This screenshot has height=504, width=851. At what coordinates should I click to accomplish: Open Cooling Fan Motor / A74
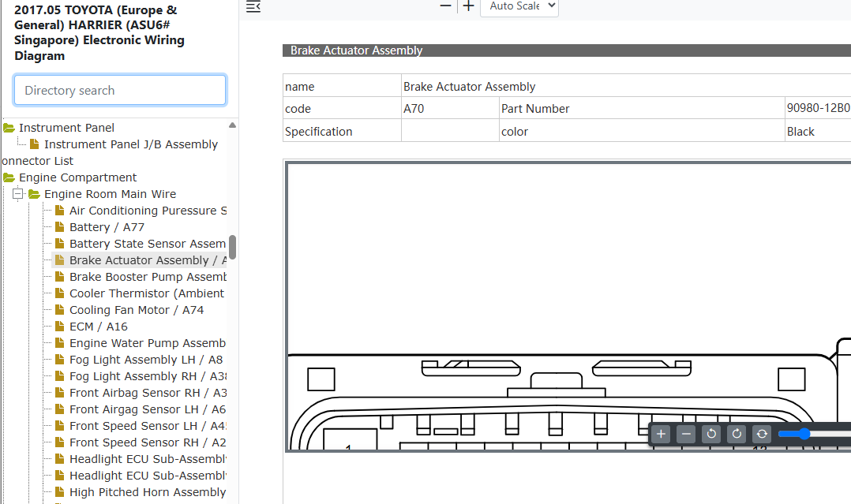(137, 310)
